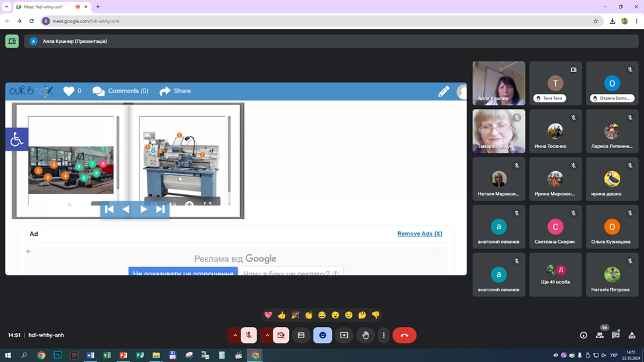The width and height of the screenshot is (644, 362).
Task: Raise hand in the meeting
Action: (x=366, y=336)
